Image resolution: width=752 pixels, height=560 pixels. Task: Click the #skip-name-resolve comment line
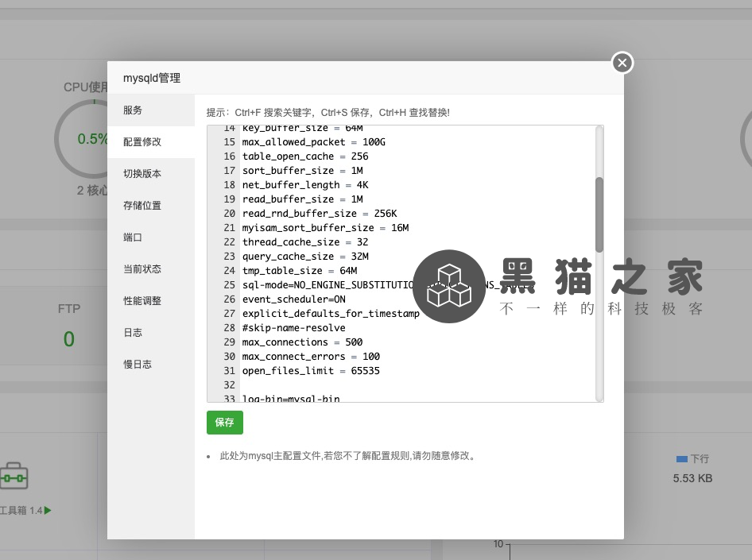(293, 328)
